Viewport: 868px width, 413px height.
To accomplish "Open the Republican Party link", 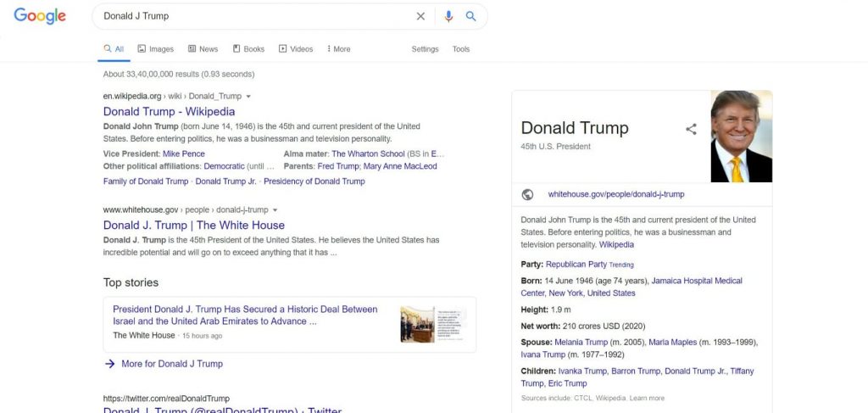I will (x=576, y=265).
